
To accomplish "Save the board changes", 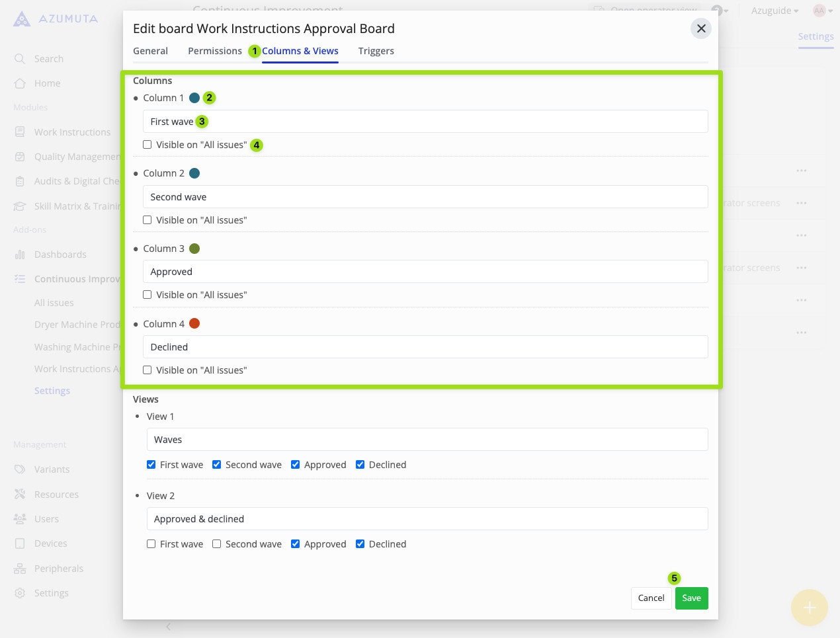I will pos(691,598).
